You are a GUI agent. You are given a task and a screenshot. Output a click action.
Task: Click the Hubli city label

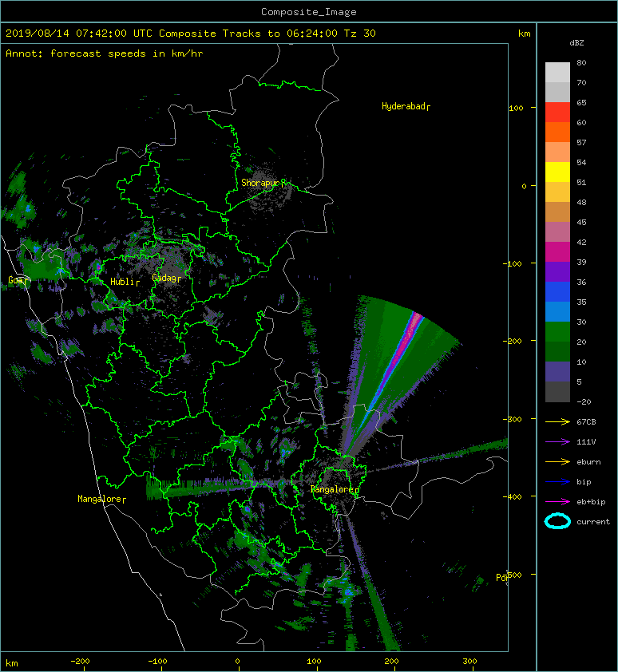(123, 282)
